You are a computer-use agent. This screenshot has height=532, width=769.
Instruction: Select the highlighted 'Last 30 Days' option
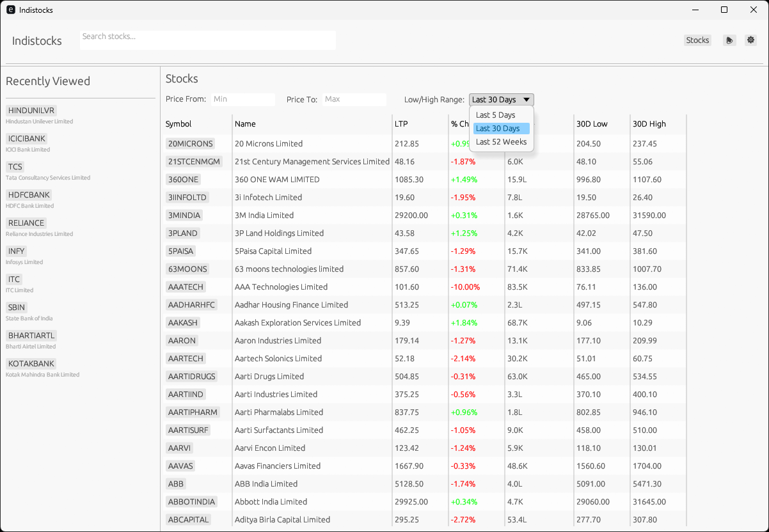[x=501, y=128]
